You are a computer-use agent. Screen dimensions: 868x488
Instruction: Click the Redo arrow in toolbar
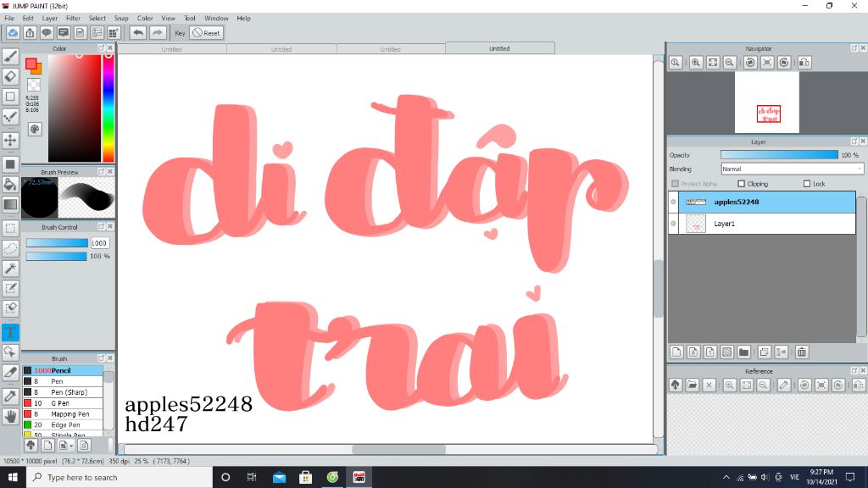tap(158, 33)
